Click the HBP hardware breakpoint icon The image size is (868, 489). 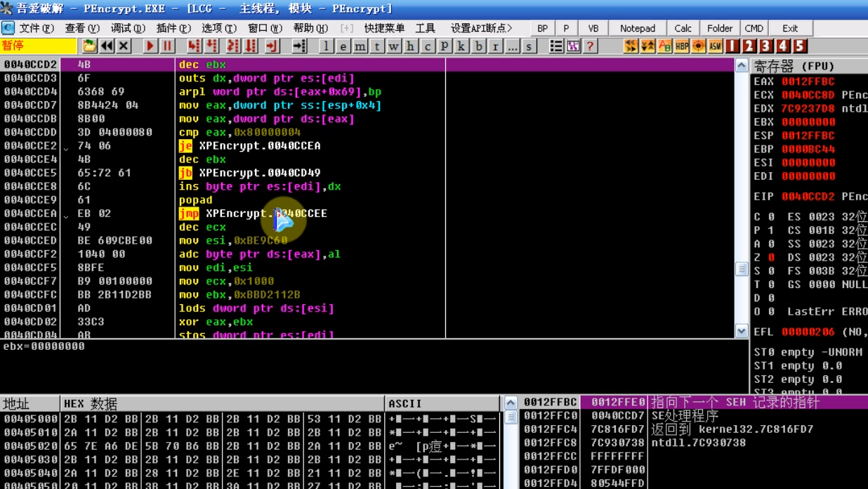681,46
